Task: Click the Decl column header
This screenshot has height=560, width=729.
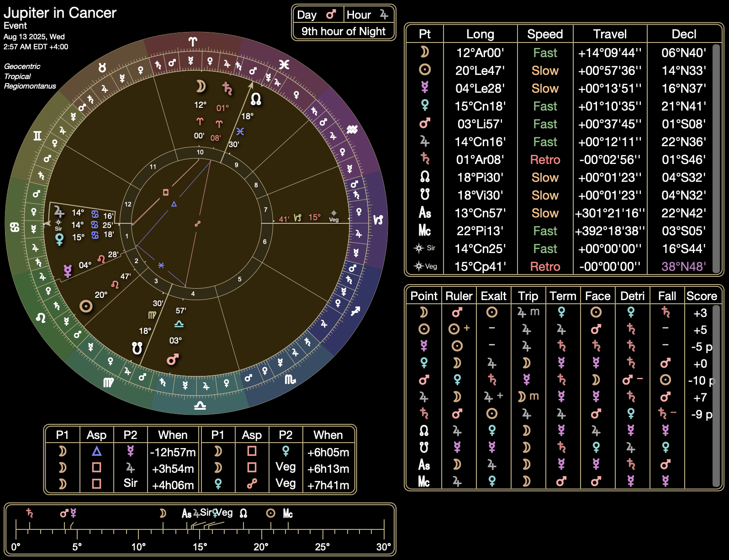Action: 683,34
